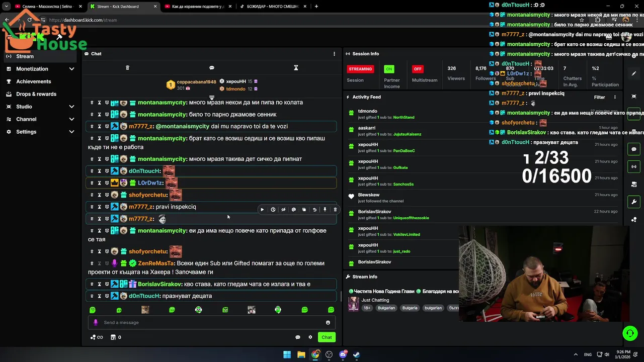Image resolution: width=644 pixels, height=362 pixels.
Task: Click shield icon on L0rDw1z message row
Action: pyautogui.click(x=107, y=183)
